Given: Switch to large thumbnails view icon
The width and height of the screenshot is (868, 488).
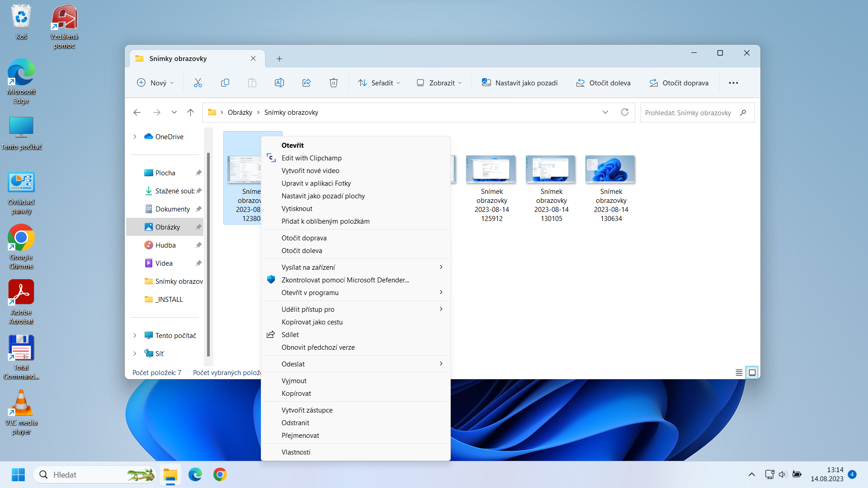Looking at the screenshot, I should click(x=752, y=373).
